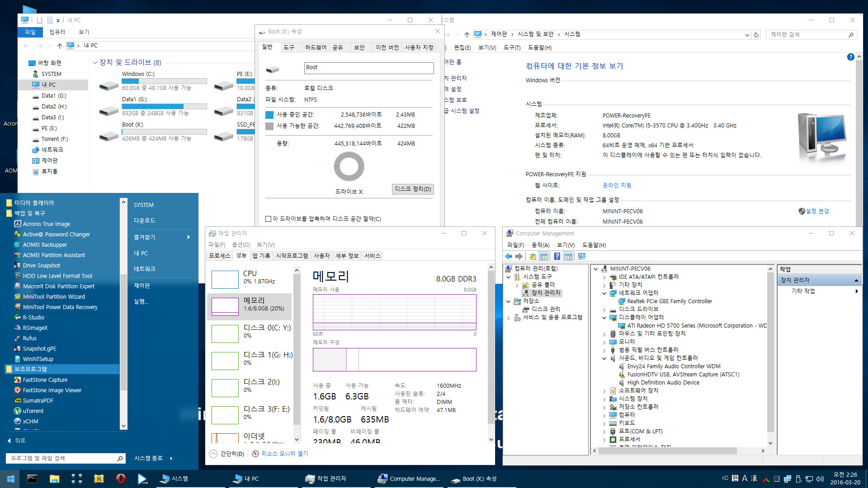Click the horizontal scrollbar in the device tree pane
Image resolution: width=868 pixels, height=488 pixels.
[x=668, y=451]
